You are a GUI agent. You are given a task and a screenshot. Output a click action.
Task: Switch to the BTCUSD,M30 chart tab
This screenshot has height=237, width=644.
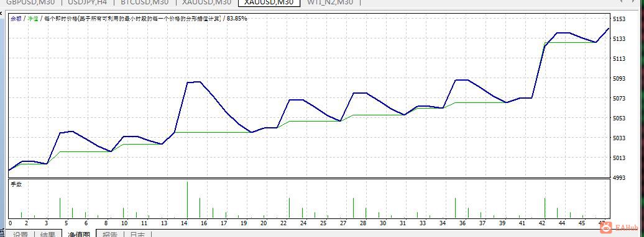click(x=145, y=2)
